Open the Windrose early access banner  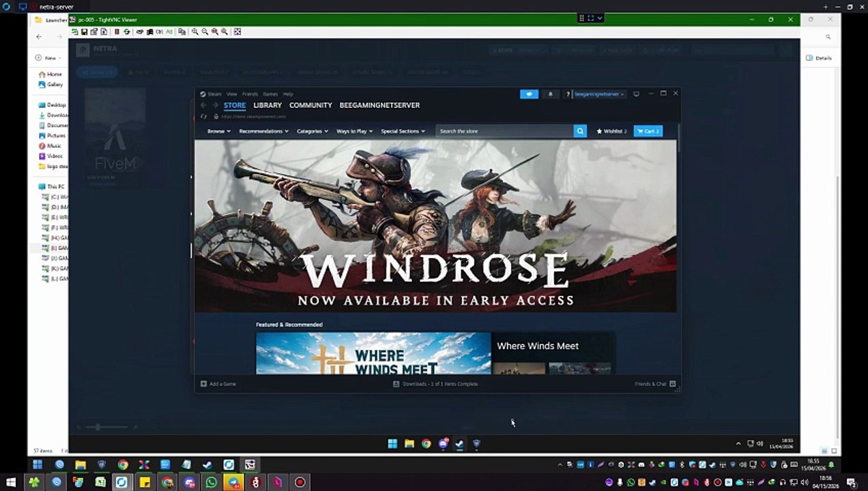435,226
